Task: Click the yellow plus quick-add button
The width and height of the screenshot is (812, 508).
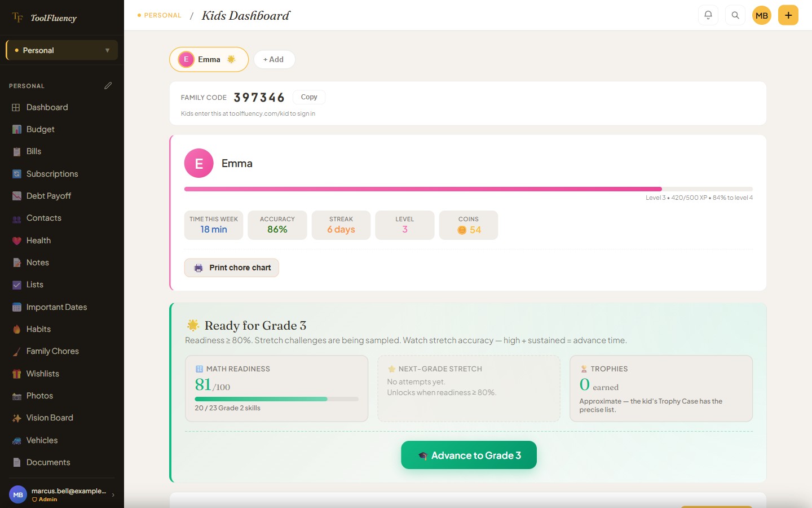Action: click(x=788, y=15)
